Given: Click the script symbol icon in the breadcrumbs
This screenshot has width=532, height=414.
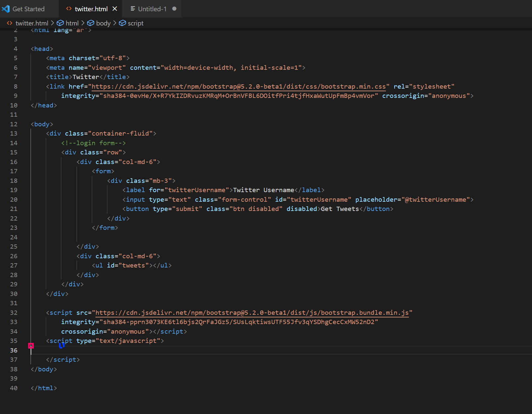Looking at the screenshot, I should (122, 23).
